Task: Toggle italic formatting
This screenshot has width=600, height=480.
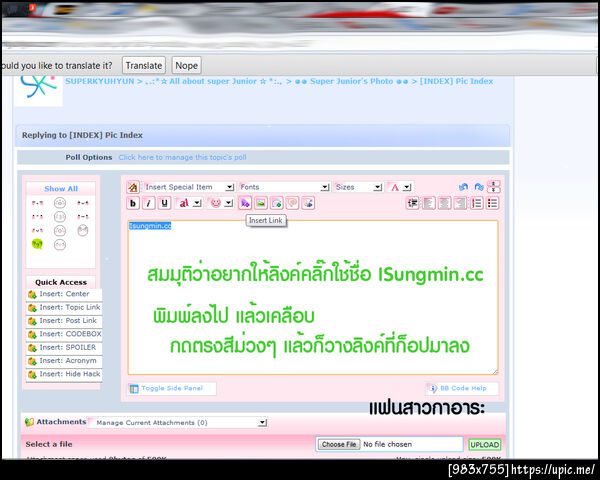Action: click(x=148, y=203)
